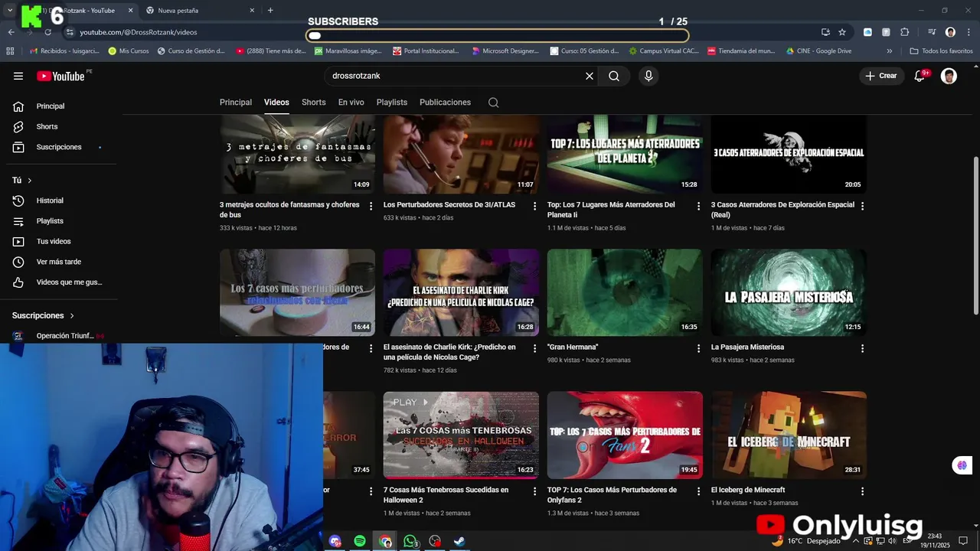Switch to the En vivo tab

coord(351,103)
